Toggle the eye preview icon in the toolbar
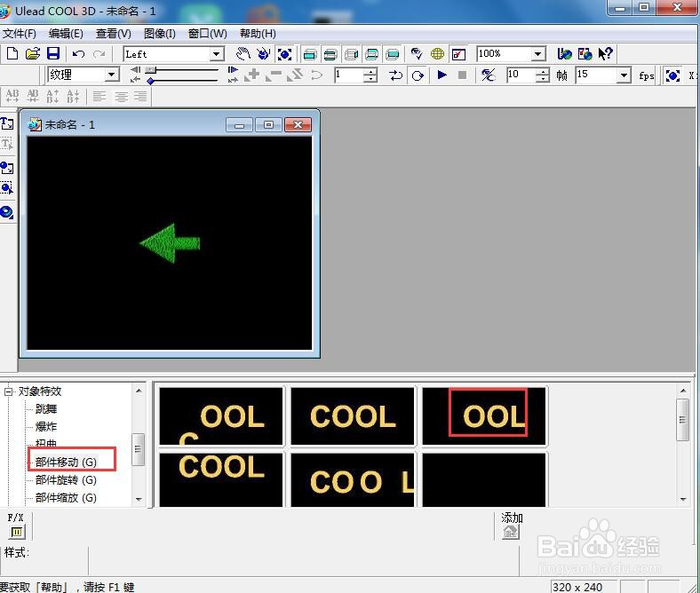The height and width of the screenshot is (593, 700). click(417, 54)
